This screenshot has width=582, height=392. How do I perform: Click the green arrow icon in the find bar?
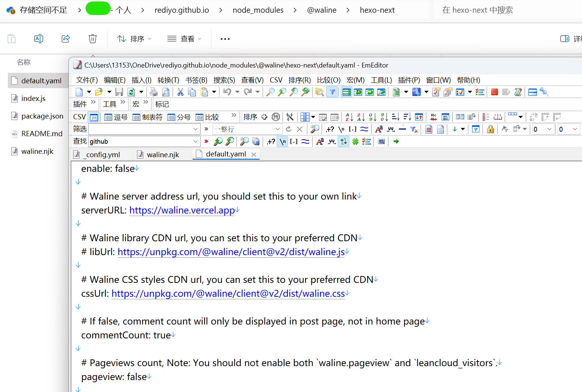tap(396, 141)
